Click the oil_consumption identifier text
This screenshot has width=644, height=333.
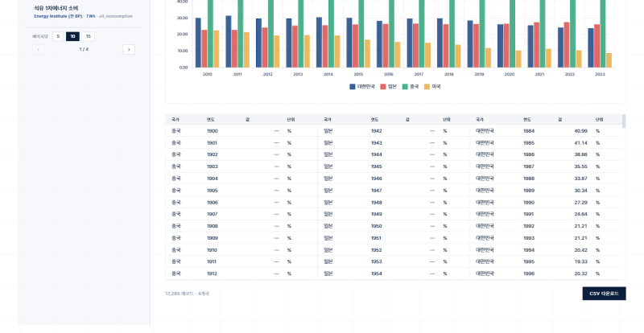click(x=116, y=16)
